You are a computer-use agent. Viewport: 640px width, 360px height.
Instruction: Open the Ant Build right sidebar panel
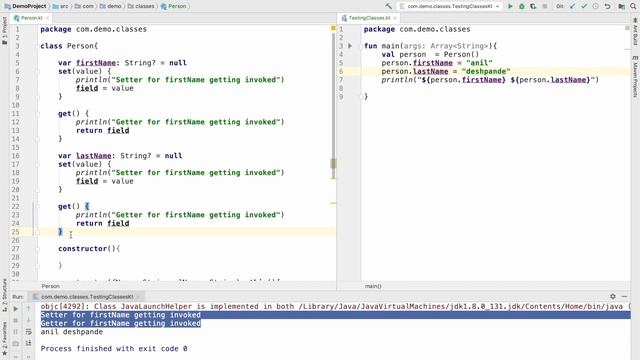tap(635, 32)
